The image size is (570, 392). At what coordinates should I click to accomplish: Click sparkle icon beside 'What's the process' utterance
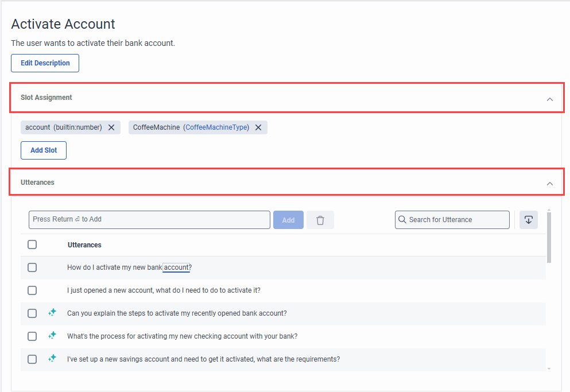pos(52,335)
